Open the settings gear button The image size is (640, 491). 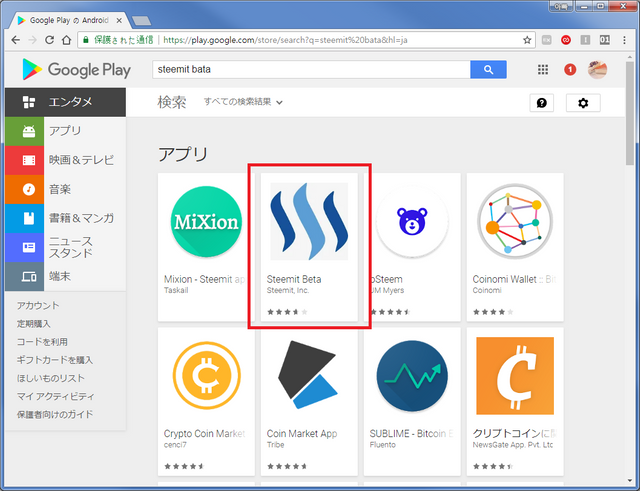point(583,103)
